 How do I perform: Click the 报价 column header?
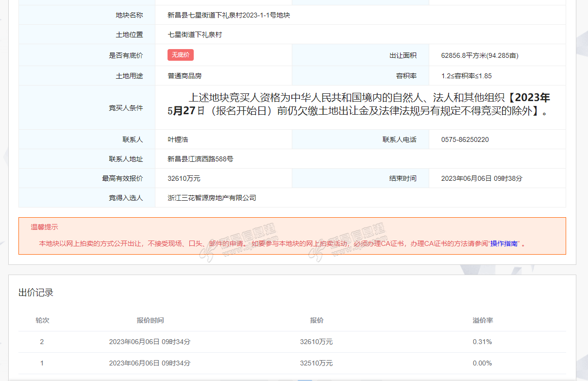tap(317, 320)
